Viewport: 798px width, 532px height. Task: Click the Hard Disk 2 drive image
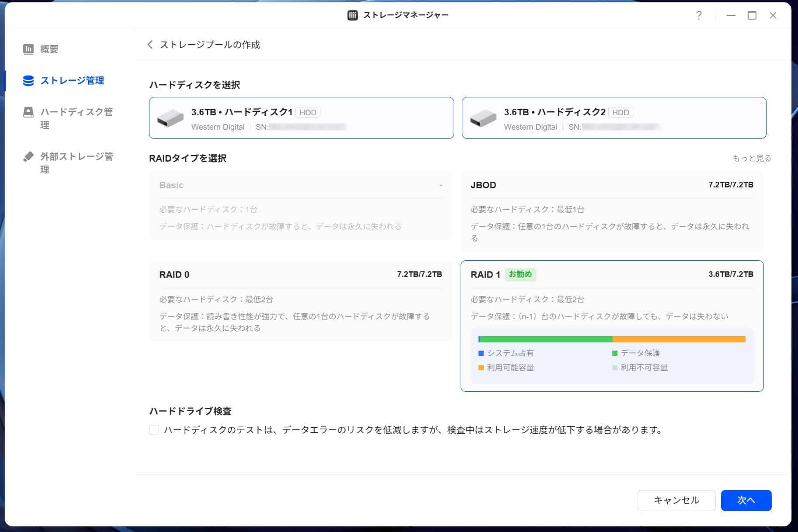[483, 118]
